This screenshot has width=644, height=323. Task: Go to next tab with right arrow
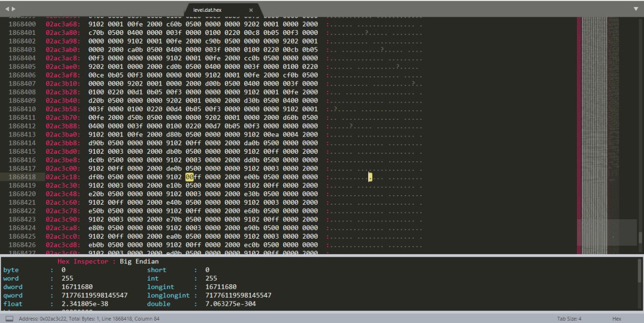[13, 9]
